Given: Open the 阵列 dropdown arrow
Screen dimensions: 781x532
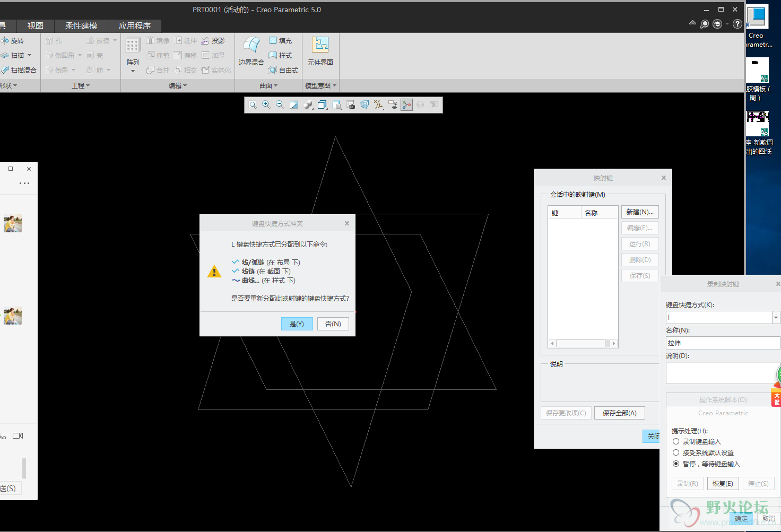Looking at the screenshot, I should pos(133,71).
